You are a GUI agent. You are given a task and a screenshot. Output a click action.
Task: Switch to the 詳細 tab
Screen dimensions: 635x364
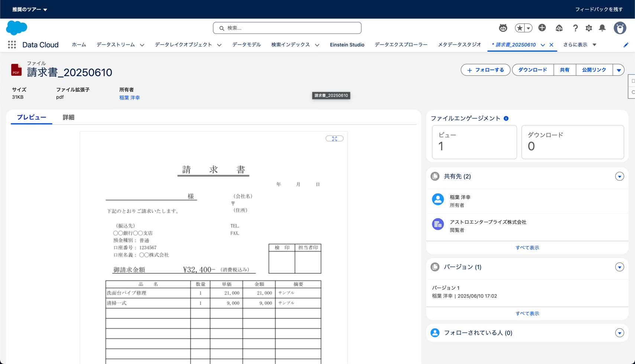(68, 117)
